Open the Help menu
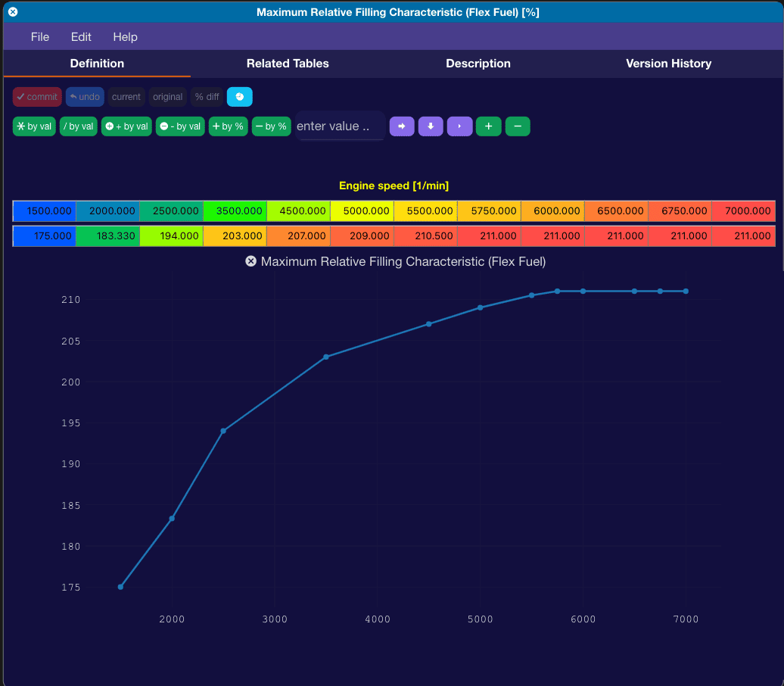Viewport: 784px width, 686px height. point(125,36)
